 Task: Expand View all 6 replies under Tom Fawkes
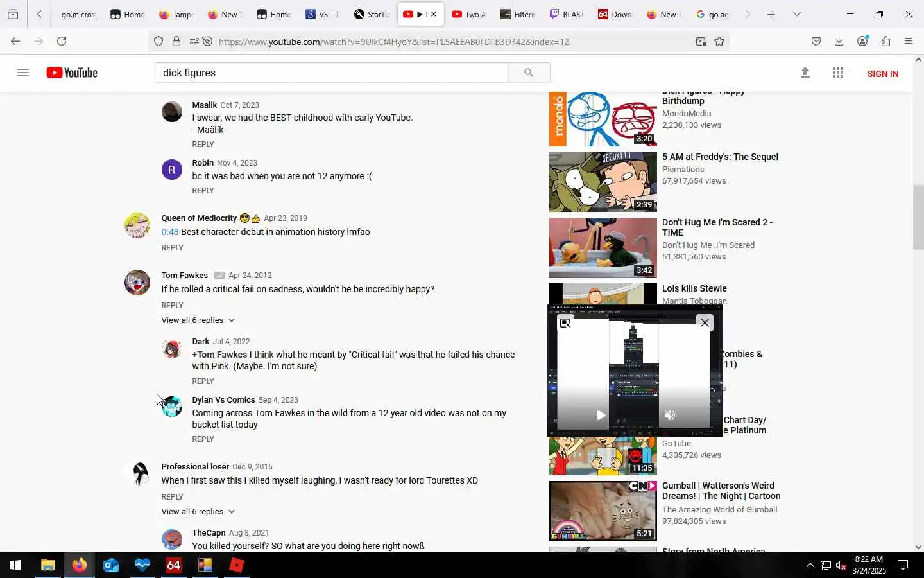click(x=198, y=320)
